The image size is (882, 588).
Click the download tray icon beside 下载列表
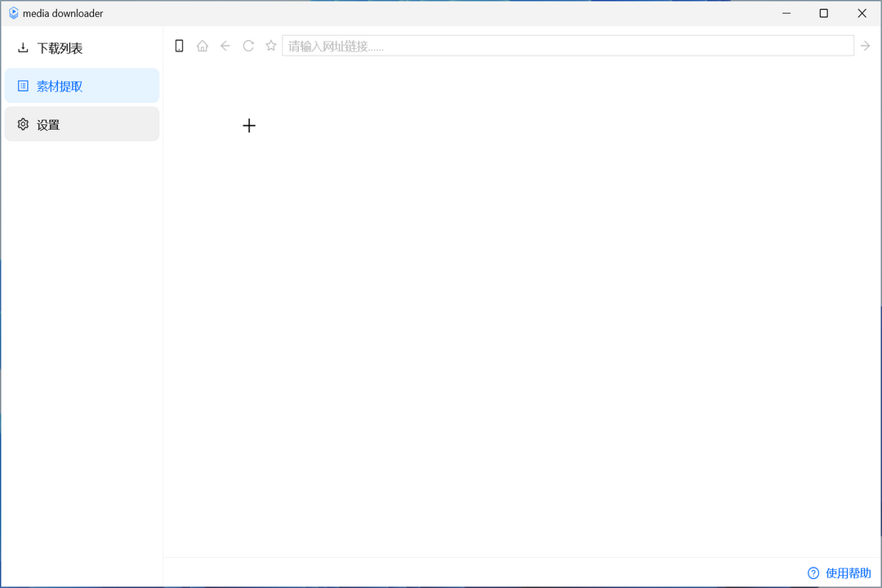tap(23, 48)
